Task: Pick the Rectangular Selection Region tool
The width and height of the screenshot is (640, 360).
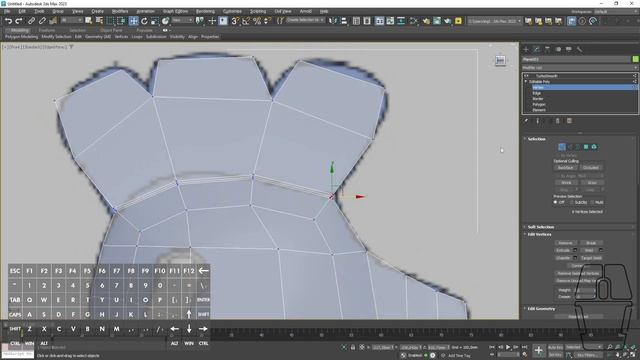Action: pyautogui.click(x=110, y=21)
